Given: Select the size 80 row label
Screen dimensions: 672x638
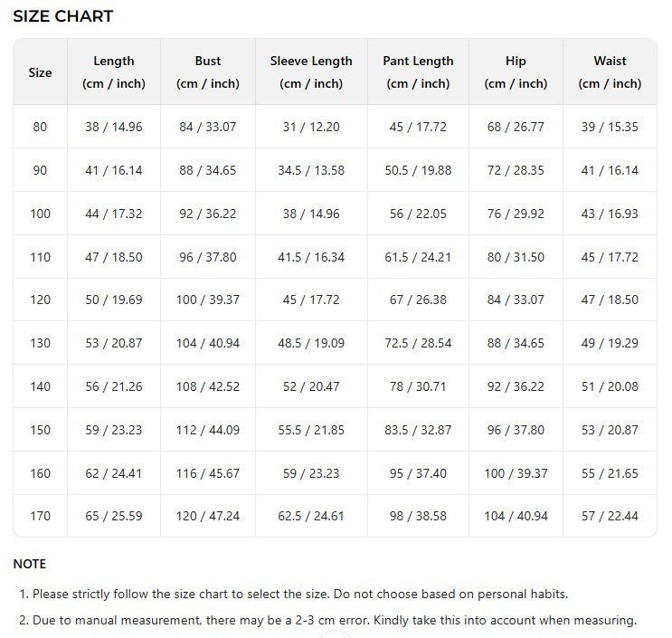Looking at the screenshot, I should point(40,127).
